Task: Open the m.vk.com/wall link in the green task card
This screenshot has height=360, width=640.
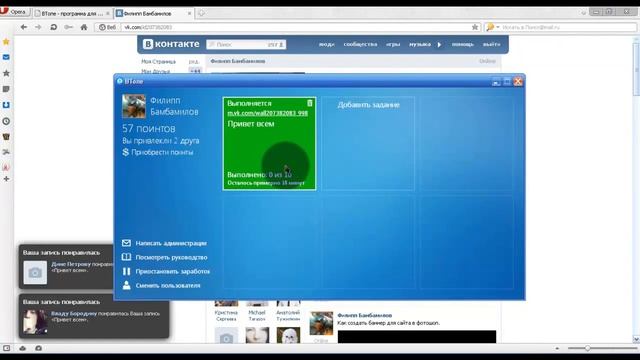Action: tap(267, 113)
